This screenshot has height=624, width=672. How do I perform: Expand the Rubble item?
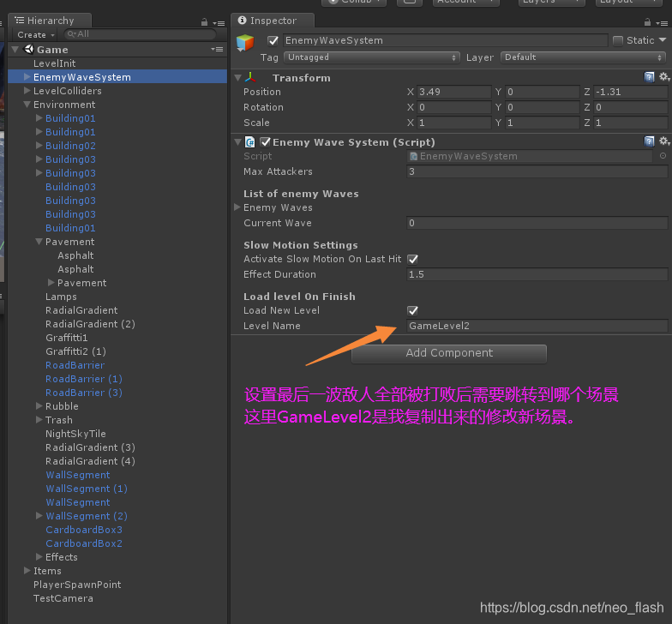point(39,406)
